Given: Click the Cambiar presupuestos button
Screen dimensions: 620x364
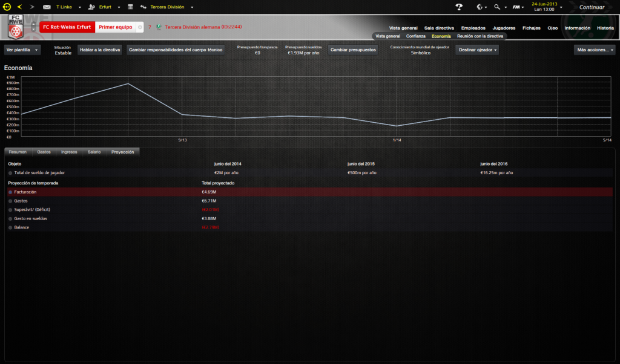Looking at the screenshot, I should (x=353, y=50).
